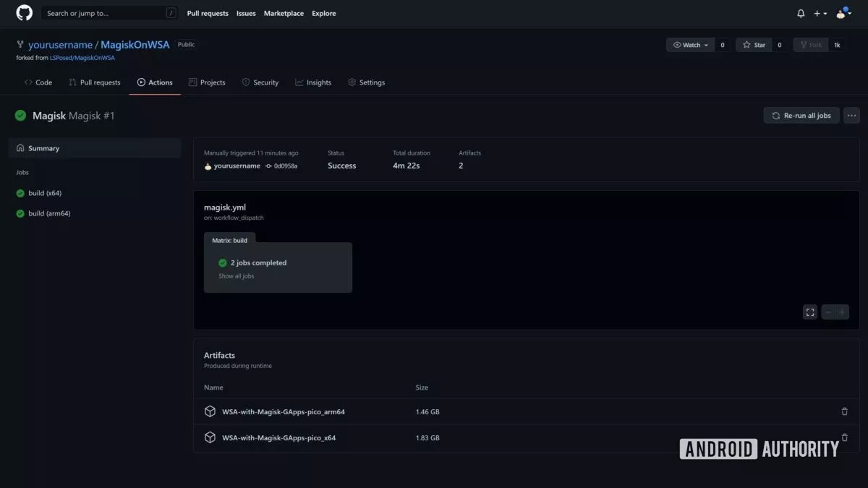Viewport: 868px width, 488px height.
Task: Click the Matrix: build label
Action: 229,240
